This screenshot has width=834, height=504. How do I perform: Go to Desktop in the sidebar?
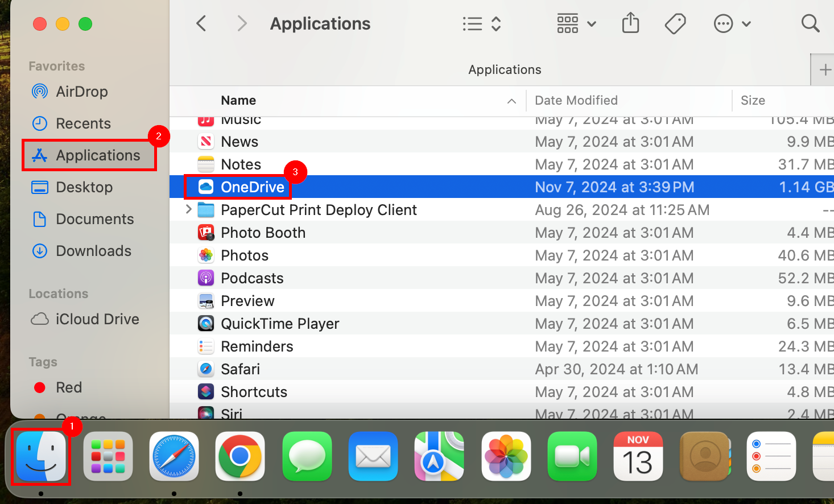click(x=84, y=187)
